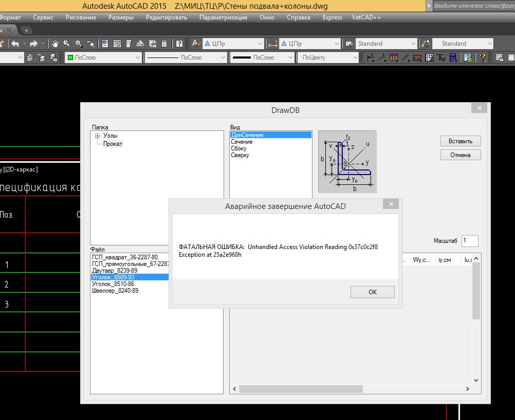This screenshot has width=515, height=420.
Task: Click the Масштаб input field
Action: click(x=470, y=240)
